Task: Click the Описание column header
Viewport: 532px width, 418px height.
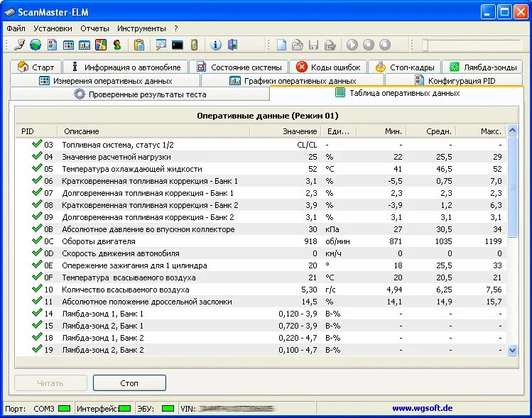Action: point(153,131)
